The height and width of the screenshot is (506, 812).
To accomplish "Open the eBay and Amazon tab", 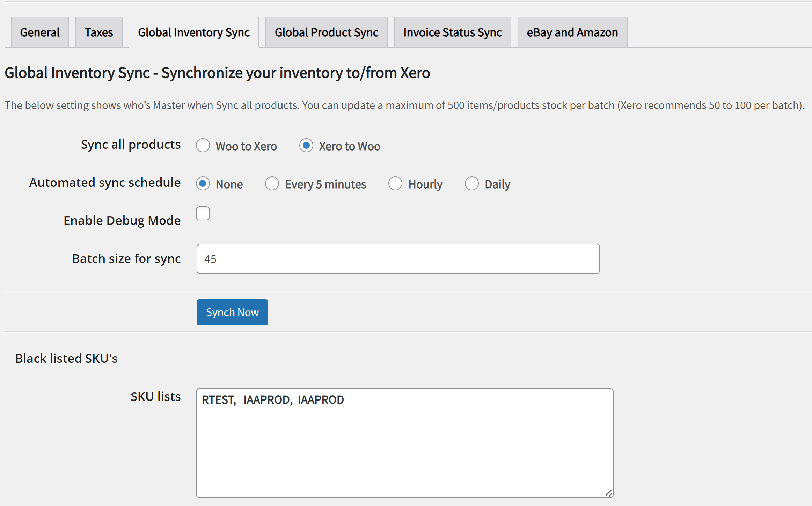I will point(572,32).
